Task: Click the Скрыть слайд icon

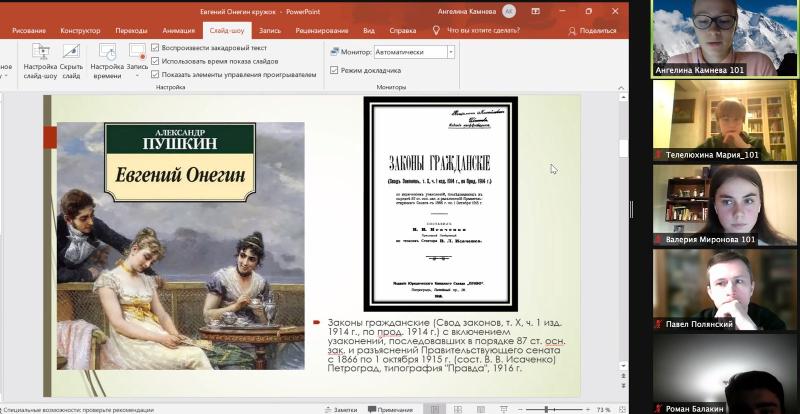Action: pyautogui.click(x=71, y=52)
